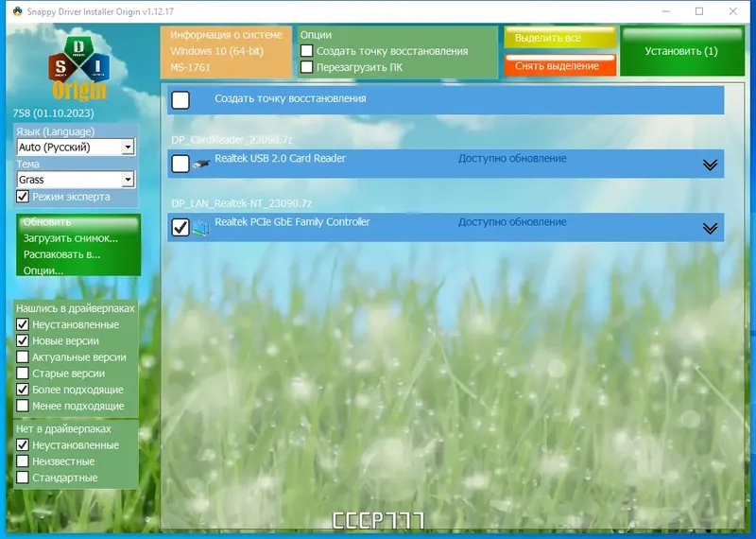
Task: Enable Неизвестные filter
Action: (23, 461)
